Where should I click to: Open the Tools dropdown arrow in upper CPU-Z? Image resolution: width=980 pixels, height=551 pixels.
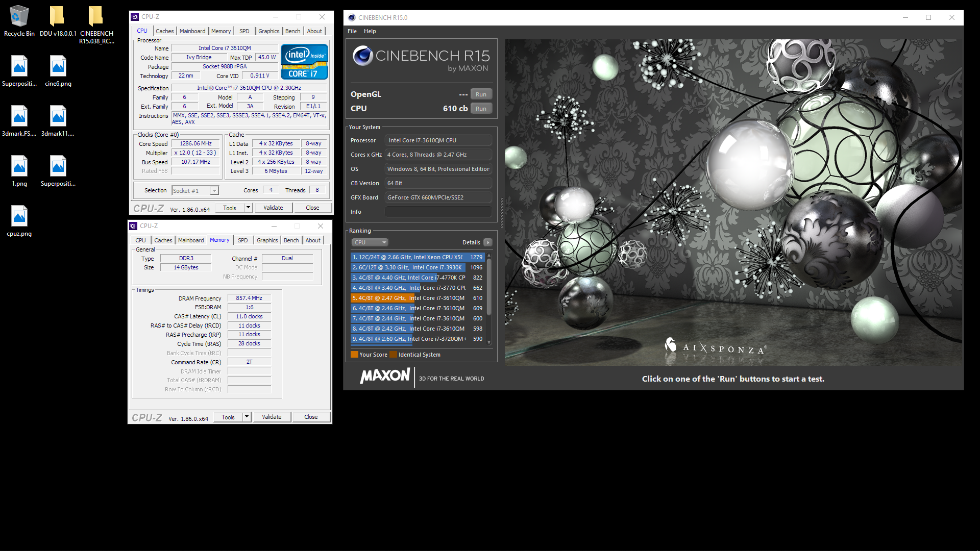pyautogui.click(x=248, y=208)
